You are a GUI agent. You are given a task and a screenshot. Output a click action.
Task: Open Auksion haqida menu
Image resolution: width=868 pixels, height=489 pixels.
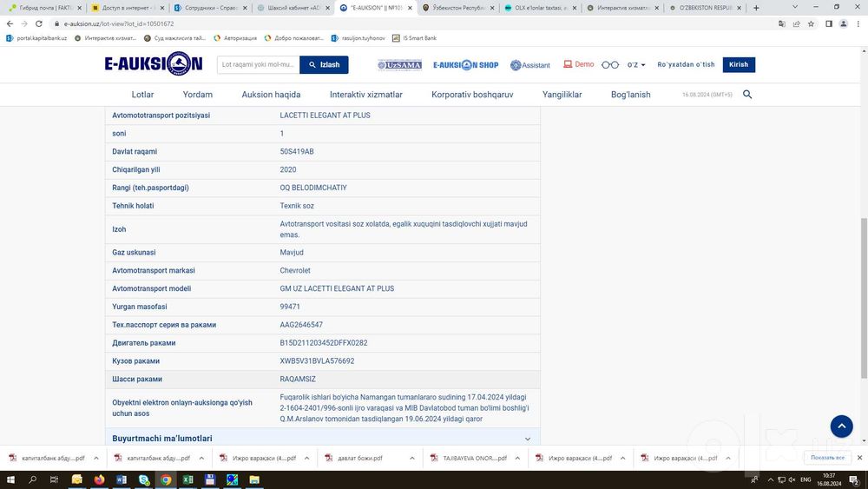pyautogui.click(x=271, y=95)
